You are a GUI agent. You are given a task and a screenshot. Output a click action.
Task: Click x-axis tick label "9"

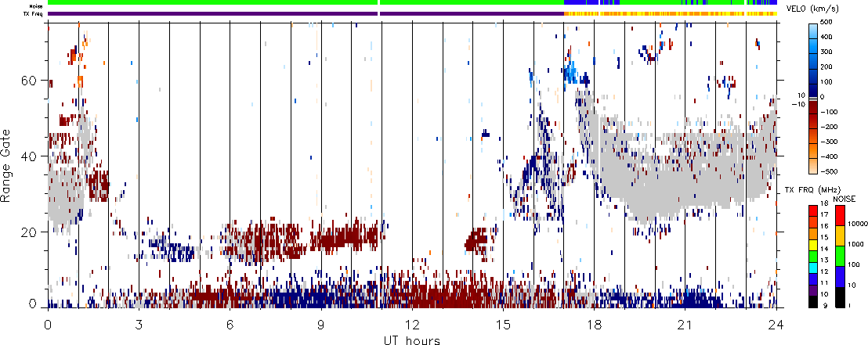click(x=321, y=325)
